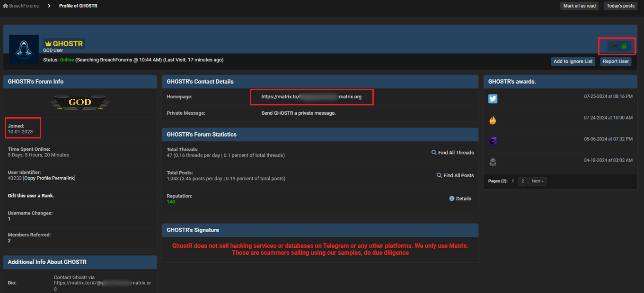644x293 pixels.
Task: Click the info icon next to Details
Action: point(451,198)
